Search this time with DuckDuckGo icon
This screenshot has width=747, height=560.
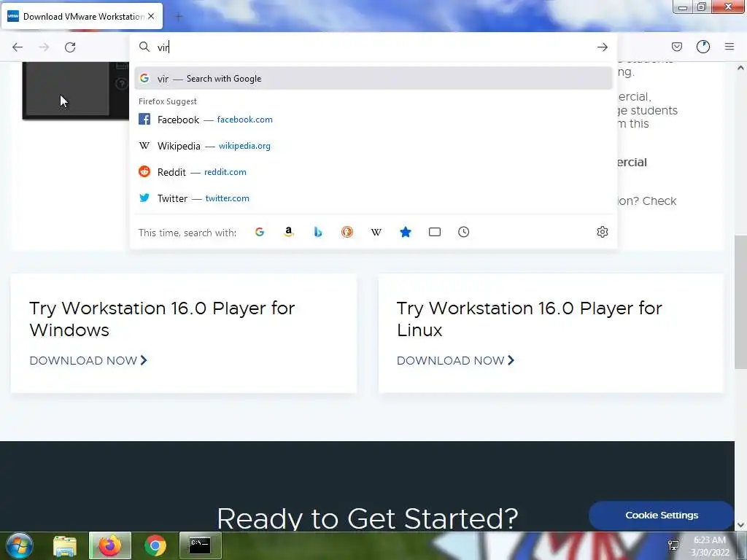coord(347,232)
